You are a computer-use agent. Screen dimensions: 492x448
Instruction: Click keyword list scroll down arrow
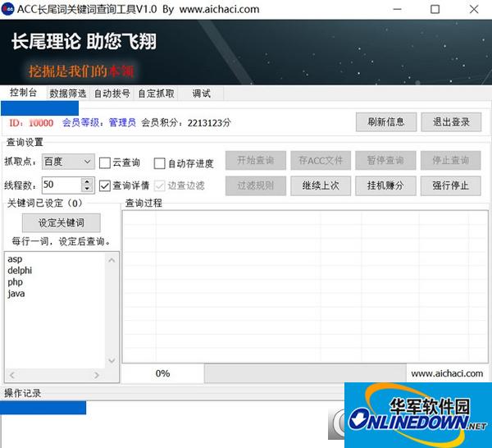112,361
